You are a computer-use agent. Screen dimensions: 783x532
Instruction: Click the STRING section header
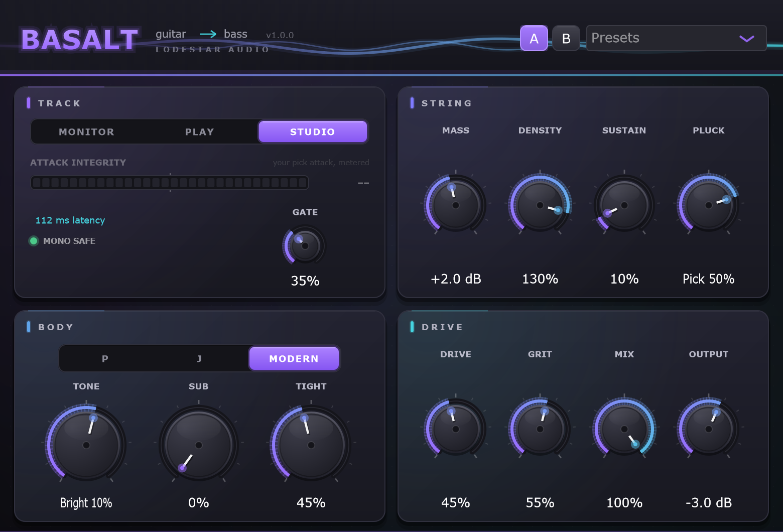447,103
